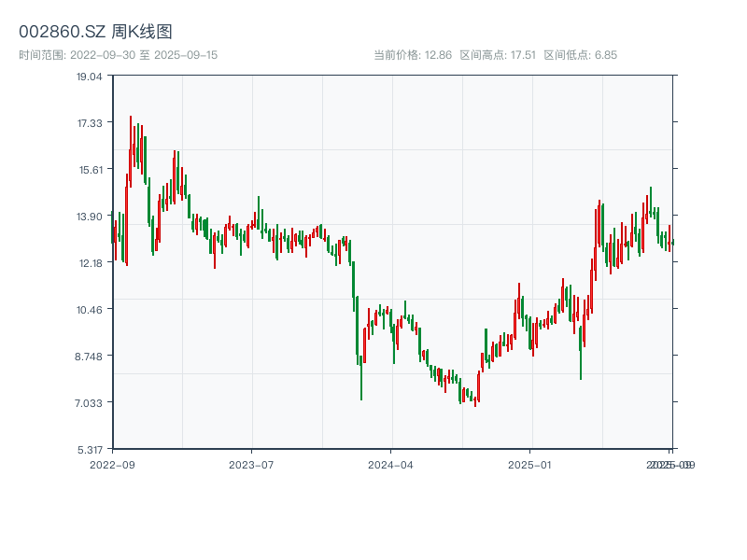The width and height of the screenshot is (747, 560).
Task: Select the 10.46 y-axis price label
Action: tap(90, 310)
